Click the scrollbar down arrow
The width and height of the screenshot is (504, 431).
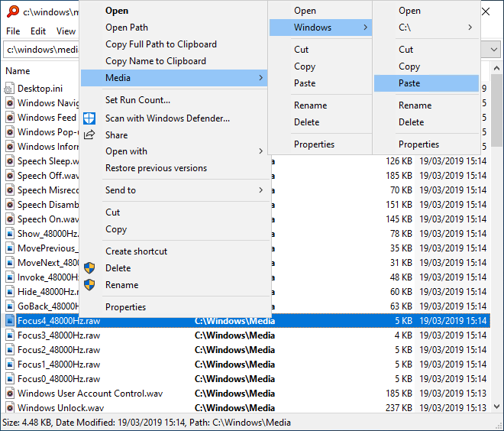(496, 407)
